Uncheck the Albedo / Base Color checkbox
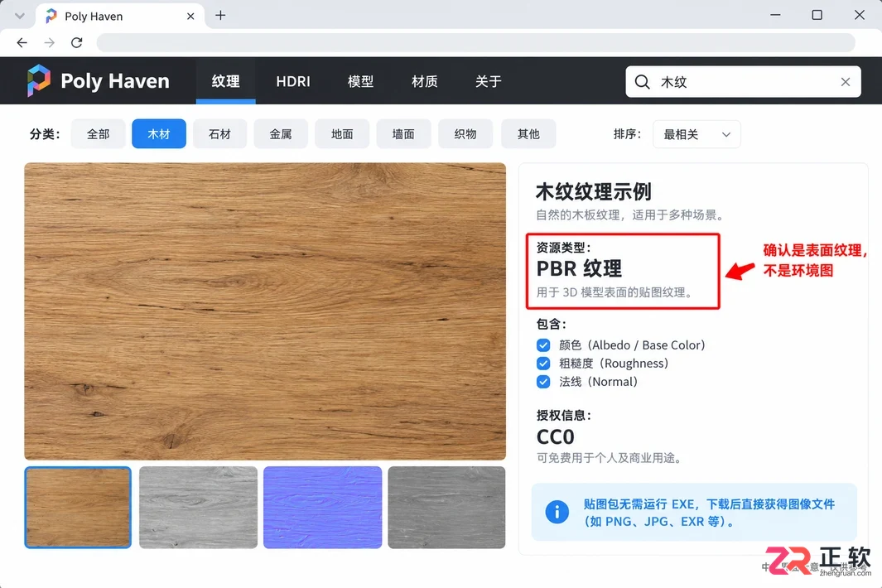Image resolution: width=882 pixels, height=588 pixels. [x=543, y=345]
